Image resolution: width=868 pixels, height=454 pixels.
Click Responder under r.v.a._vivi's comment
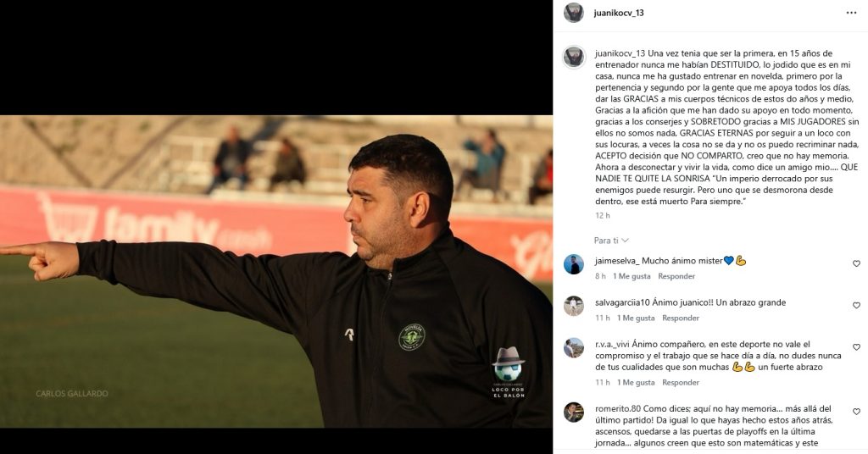[681, 382]
